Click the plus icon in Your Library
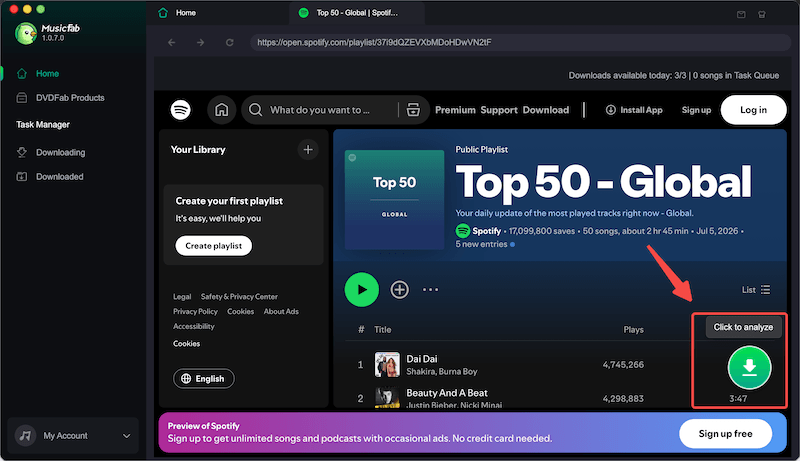 [x=308, y=149]
